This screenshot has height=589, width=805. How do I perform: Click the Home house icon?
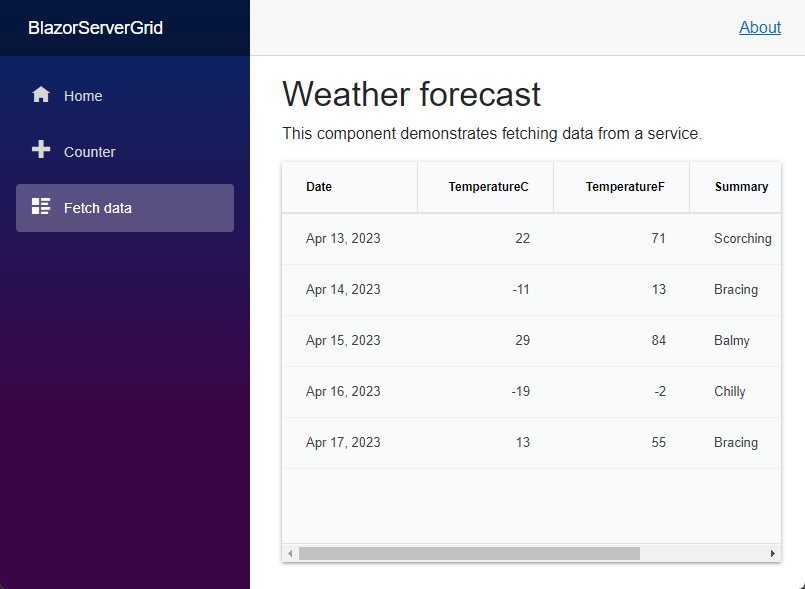click(x=41, y=94)
